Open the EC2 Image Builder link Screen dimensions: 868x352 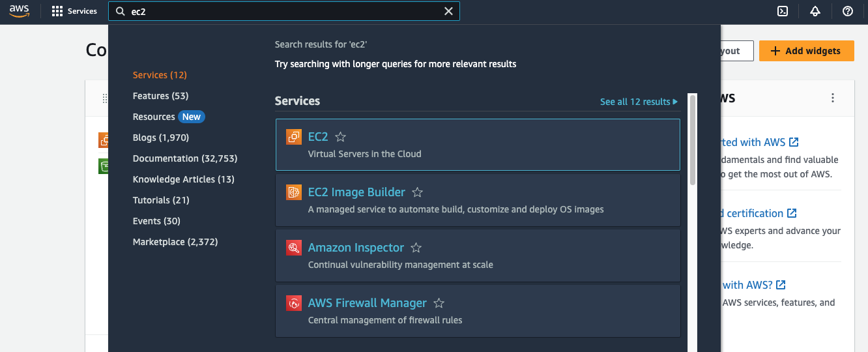click(x=356, y=192)
